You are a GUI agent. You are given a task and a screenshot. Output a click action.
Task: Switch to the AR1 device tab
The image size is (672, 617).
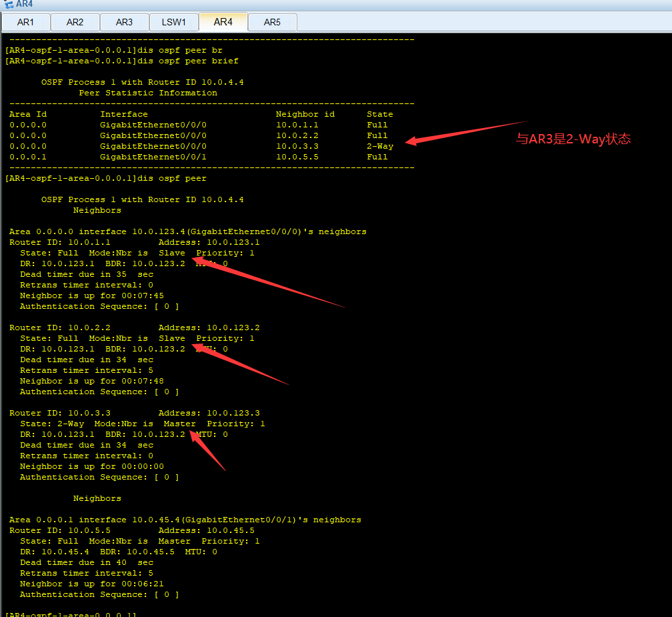point(26,22)
